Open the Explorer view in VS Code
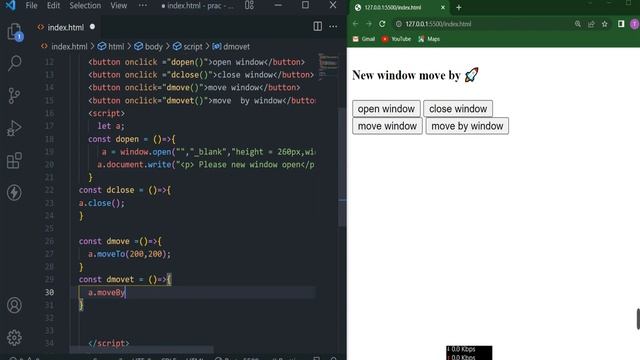 coord(14,31)
